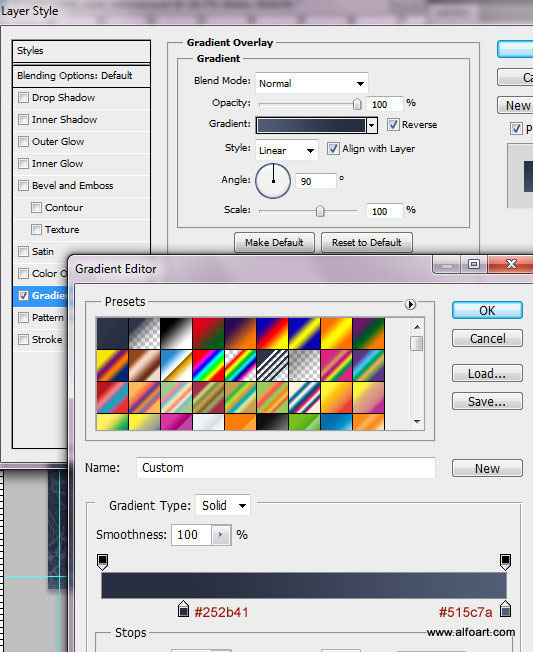Choose the foreground to transparent checkered preset
The image size is (533, 652).
pyautogui.click(x=144, y=333)
